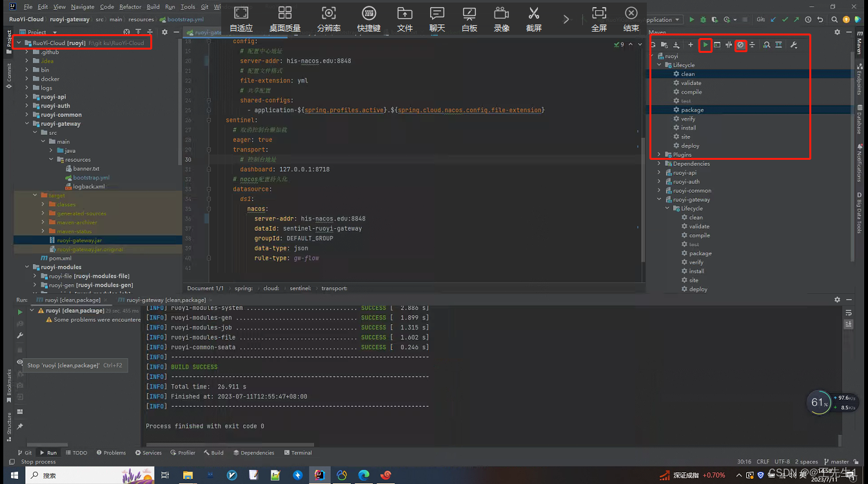Click the 截屏 scissors icon

tap(534, 19)
